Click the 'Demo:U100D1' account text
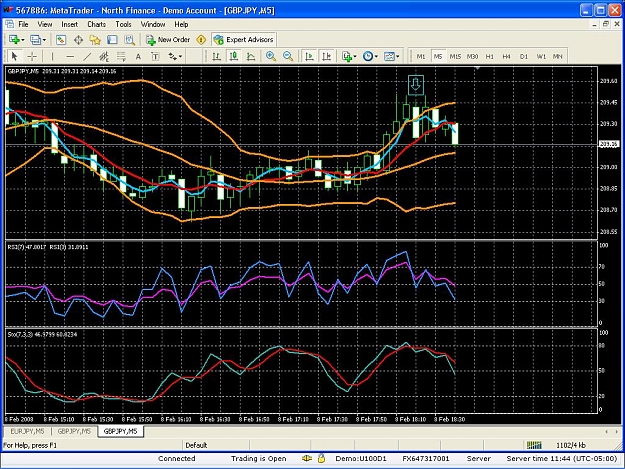The height and width of the screenshot is (469, 625). (361, 459)
